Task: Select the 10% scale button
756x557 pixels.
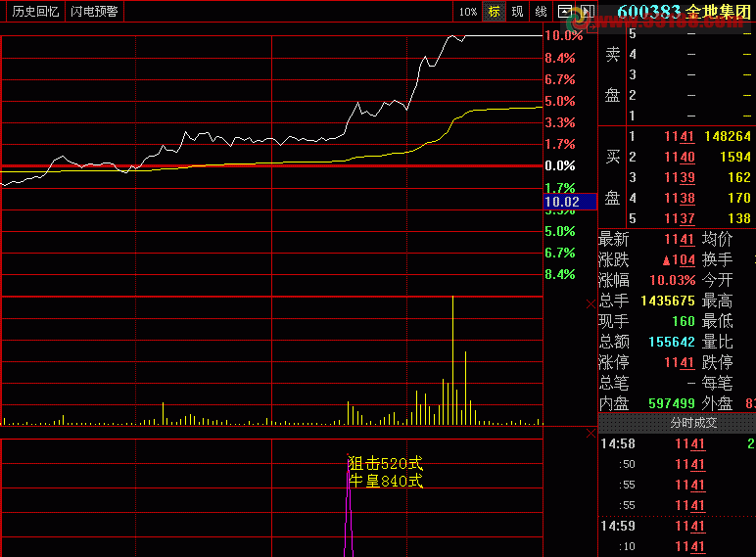Action: [x=468, y=12]
